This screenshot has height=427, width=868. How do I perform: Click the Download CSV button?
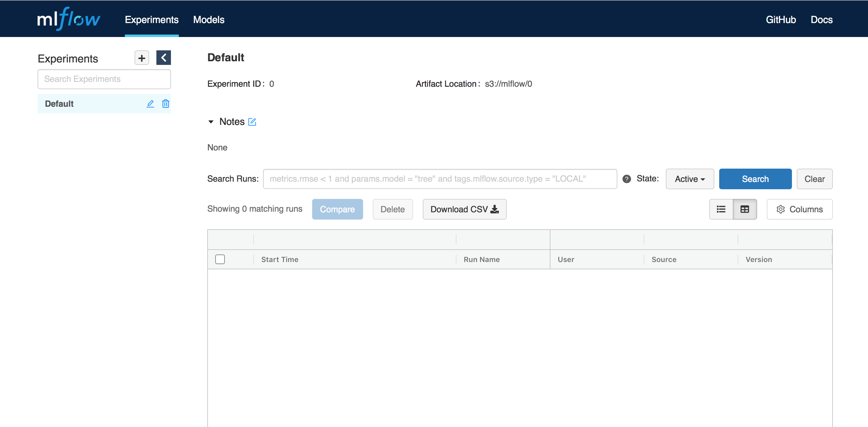pos(463,209)
